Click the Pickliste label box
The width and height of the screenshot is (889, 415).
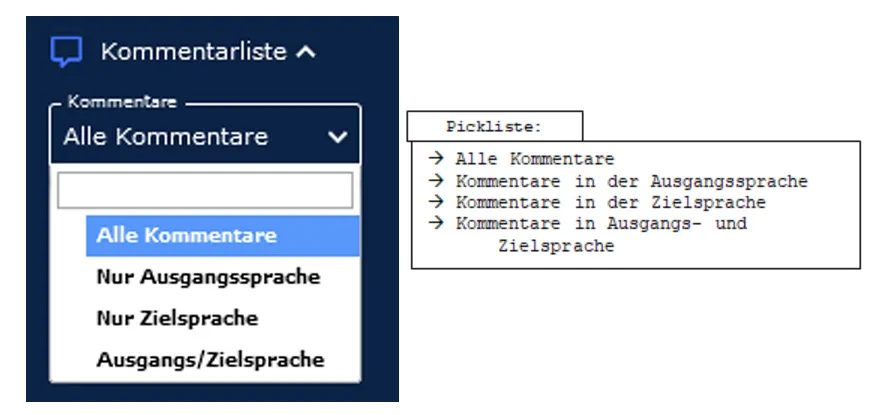pos(494,126)
